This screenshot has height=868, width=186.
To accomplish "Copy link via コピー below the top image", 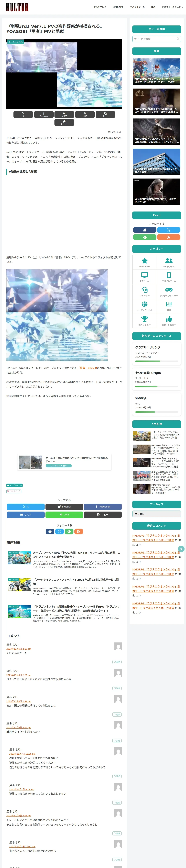I will [105, 115].
